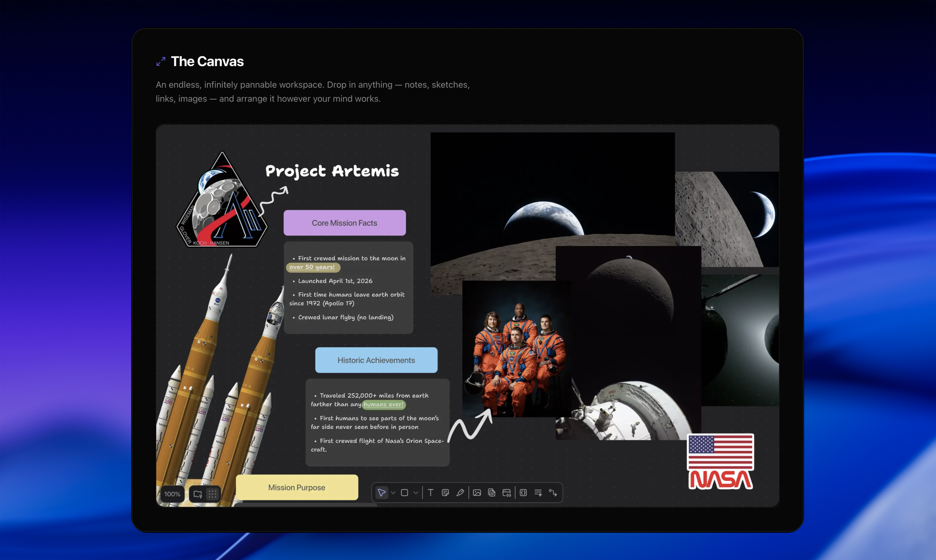This screenshot has height=560, width=936.
Task: Click "Crewed lunar flyby (no landing)" line
Action: [x=346, y=317]
